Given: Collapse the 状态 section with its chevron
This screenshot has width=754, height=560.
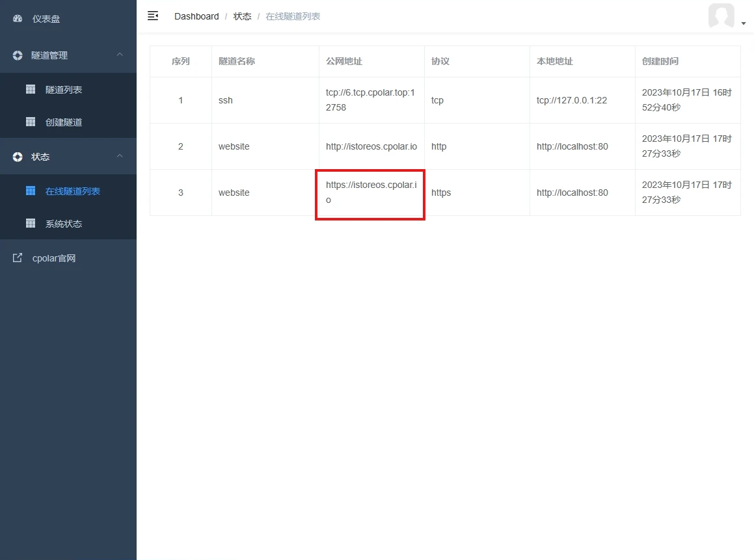Looking at the screenshot, I should point(120,156).
